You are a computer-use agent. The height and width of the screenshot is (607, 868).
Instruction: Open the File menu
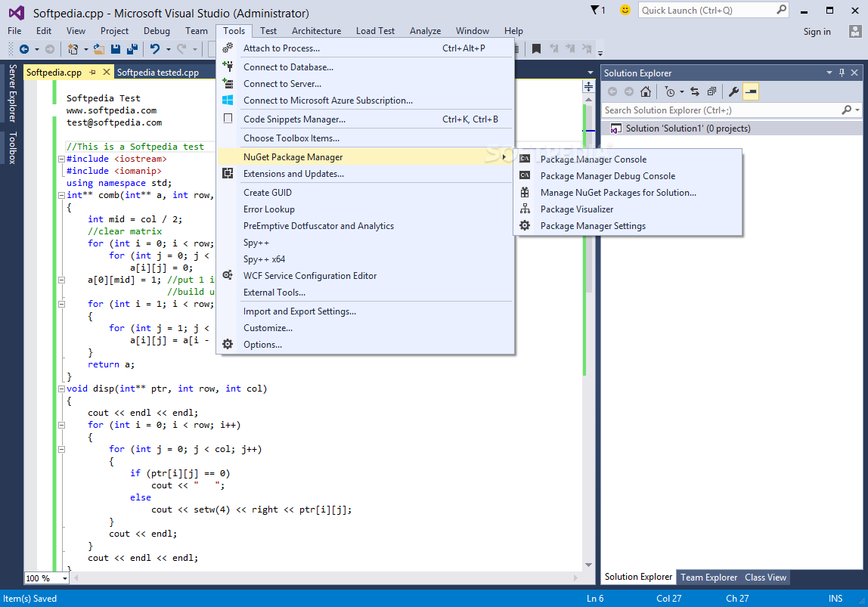pyautogui.click(x=14, y=31)
